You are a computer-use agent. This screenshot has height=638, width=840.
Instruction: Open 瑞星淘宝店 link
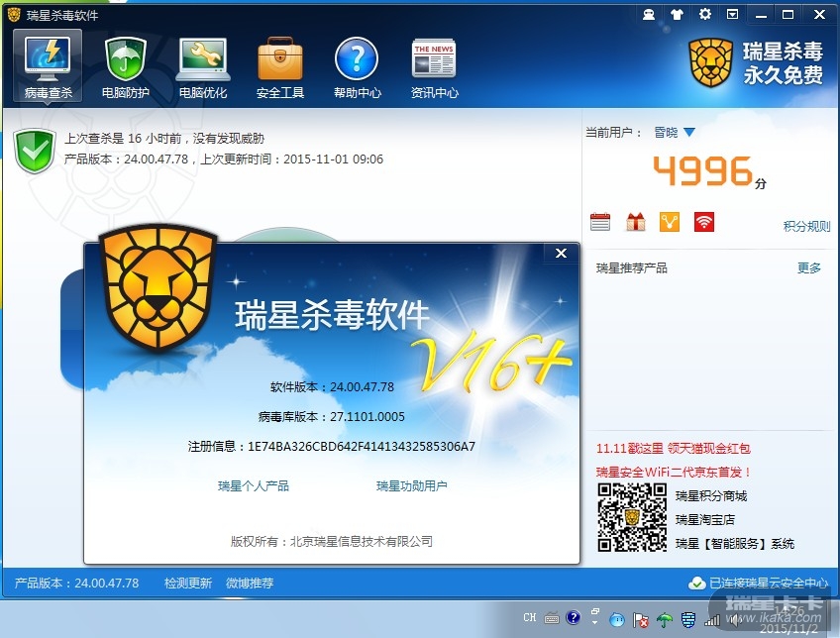705,520
